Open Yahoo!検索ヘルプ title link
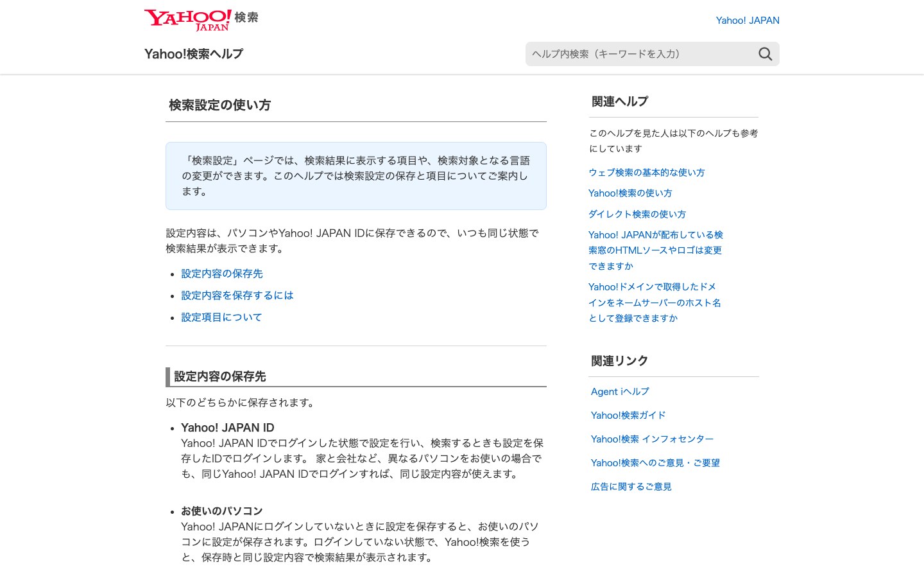The image size is (924, 578). 194,54
